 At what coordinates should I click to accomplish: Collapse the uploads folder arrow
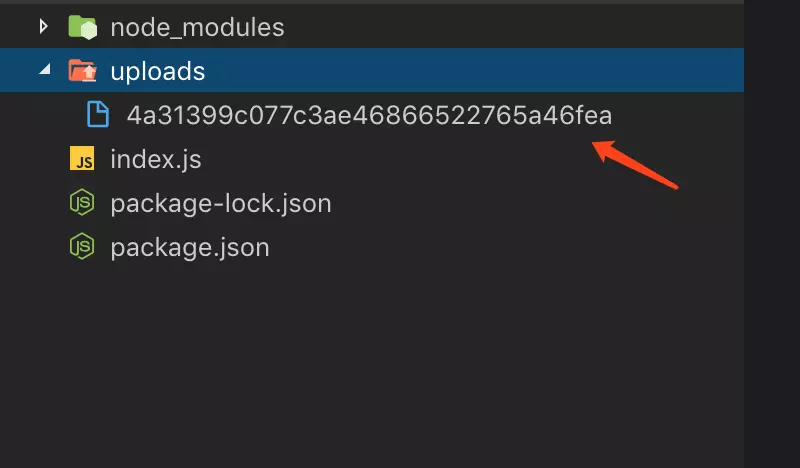[x=45, y=69]
